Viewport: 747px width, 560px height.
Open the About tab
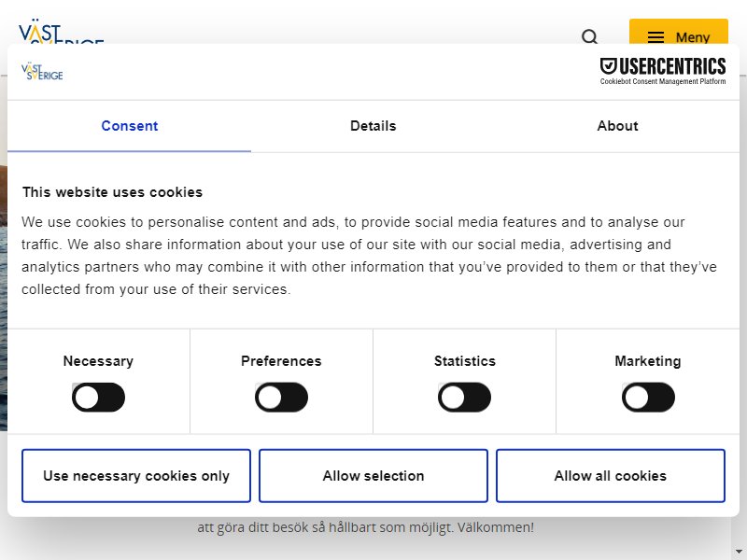tap(617, 126)
